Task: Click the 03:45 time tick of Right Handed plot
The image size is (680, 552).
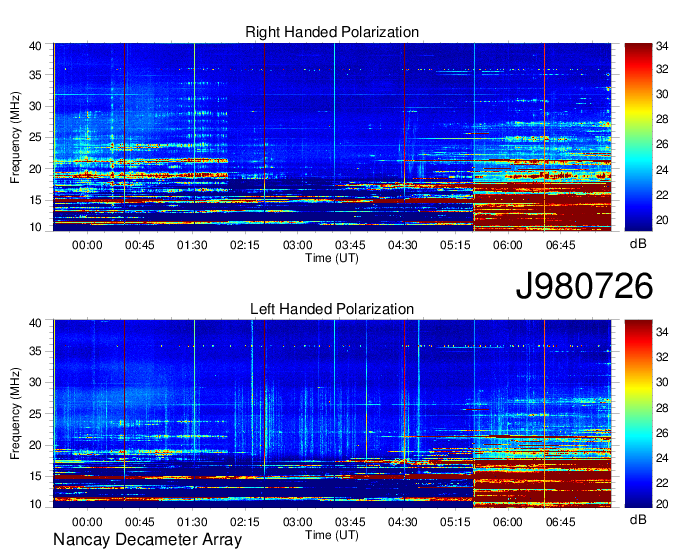Action: pyautogui.click(x=350, y=245)
